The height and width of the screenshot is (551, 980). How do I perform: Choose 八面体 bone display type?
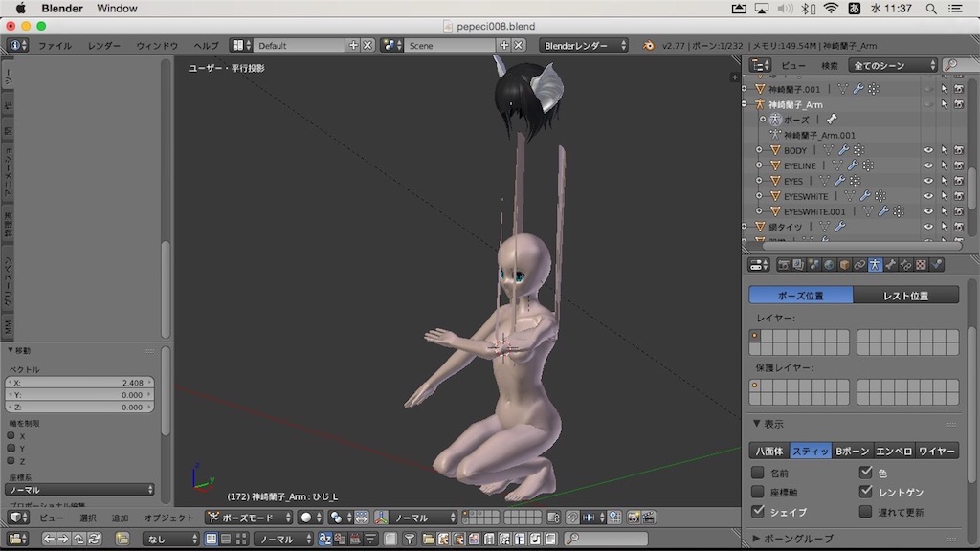(x=769, y=451)
